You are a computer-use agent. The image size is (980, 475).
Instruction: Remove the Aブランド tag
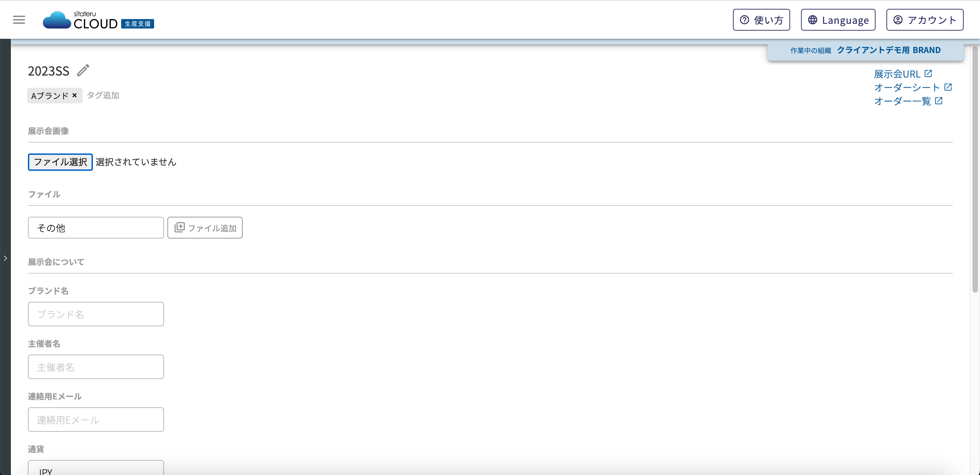(75, 95)
